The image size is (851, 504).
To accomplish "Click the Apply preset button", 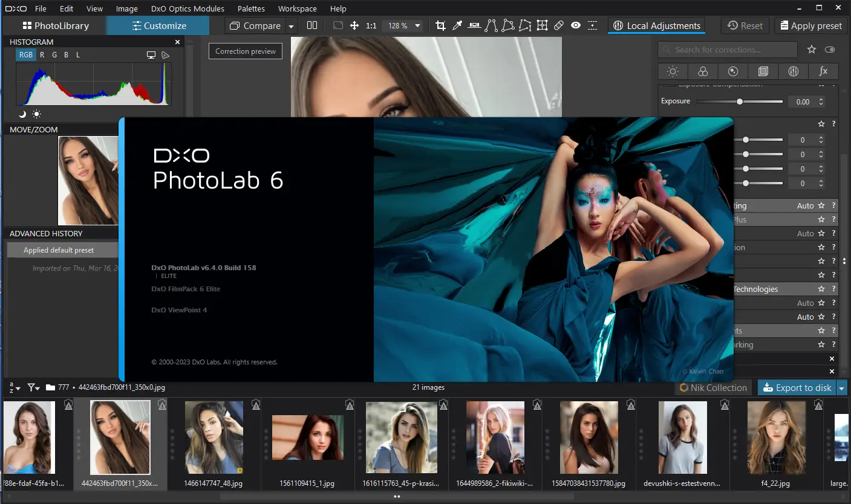I will tap(810, 26).
